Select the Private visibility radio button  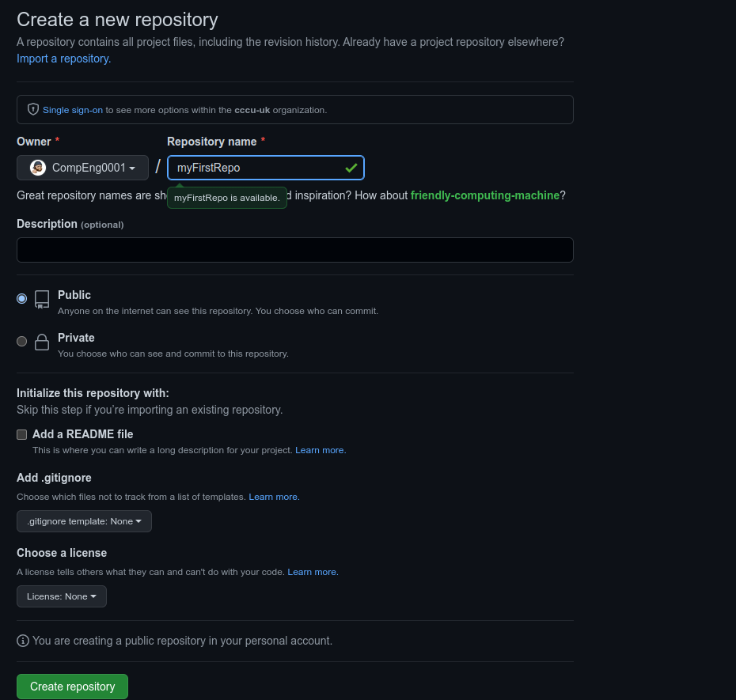coord(21,341)
